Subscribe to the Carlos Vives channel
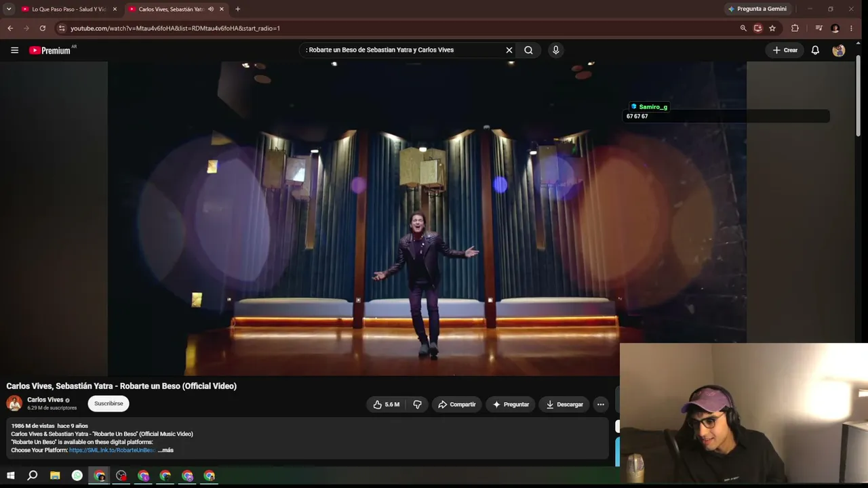 pyautogui.click(x=108, y=404)
